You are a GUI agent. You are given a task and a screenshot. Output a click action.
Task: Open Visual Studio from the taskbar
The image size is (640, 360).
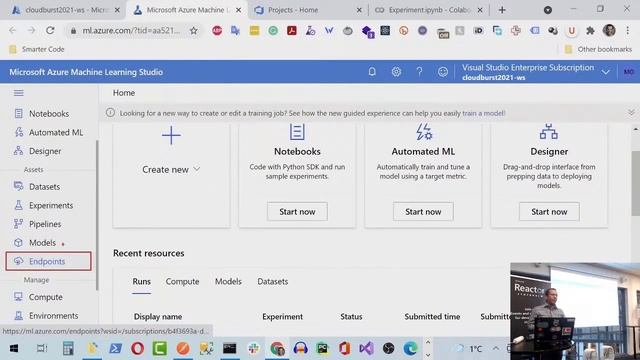(366, 348)
